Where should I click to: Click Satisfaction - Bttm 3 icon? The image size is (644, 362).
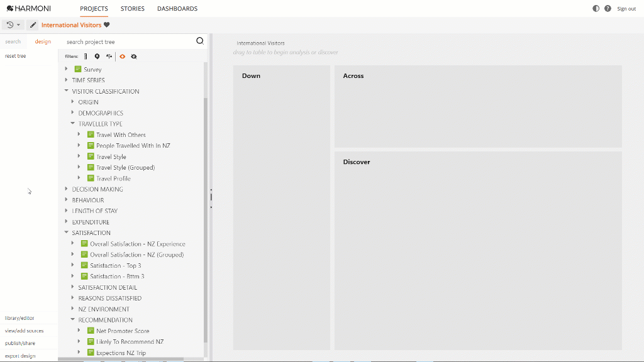point(84,277)
